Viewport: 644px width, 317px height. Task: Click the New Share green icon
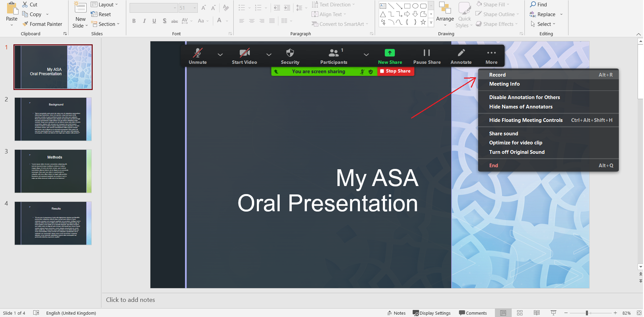(390, 53)
